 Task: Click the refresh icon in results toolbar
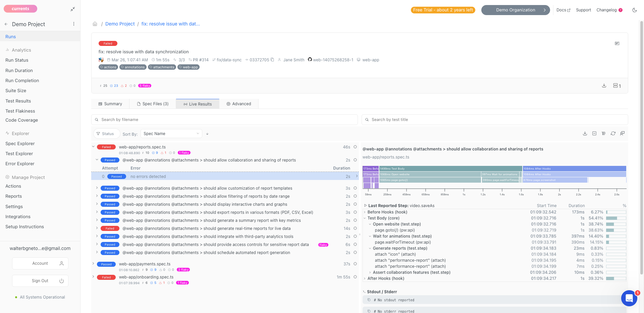click(613, 133)
